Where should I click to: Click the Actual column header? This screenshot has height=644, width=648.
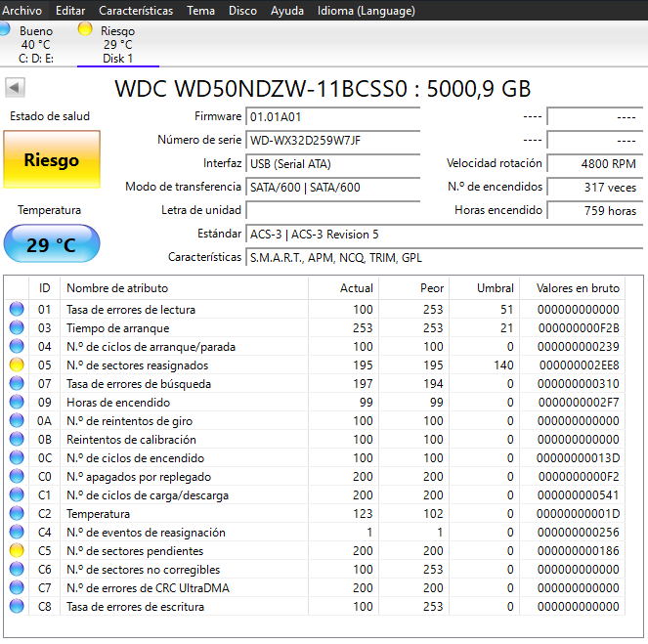(x=343, y=288)
